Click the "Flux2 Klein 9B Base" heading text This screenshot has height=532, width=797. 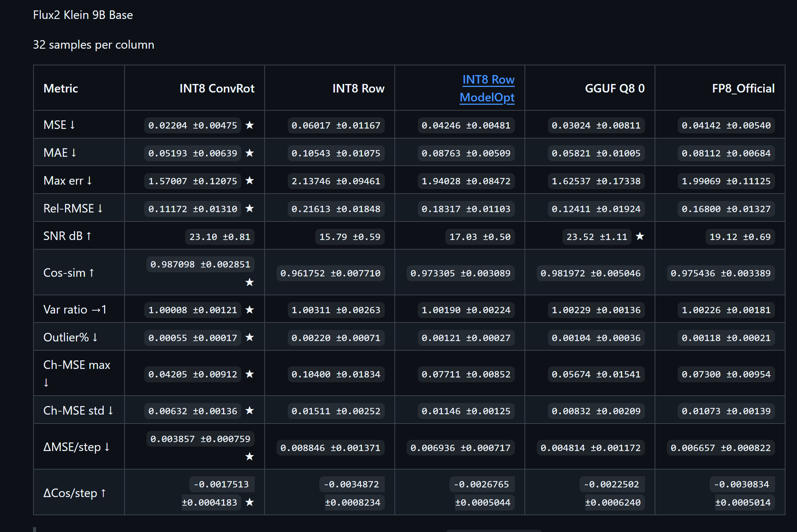pyautogui.click(x=83, y=15)
